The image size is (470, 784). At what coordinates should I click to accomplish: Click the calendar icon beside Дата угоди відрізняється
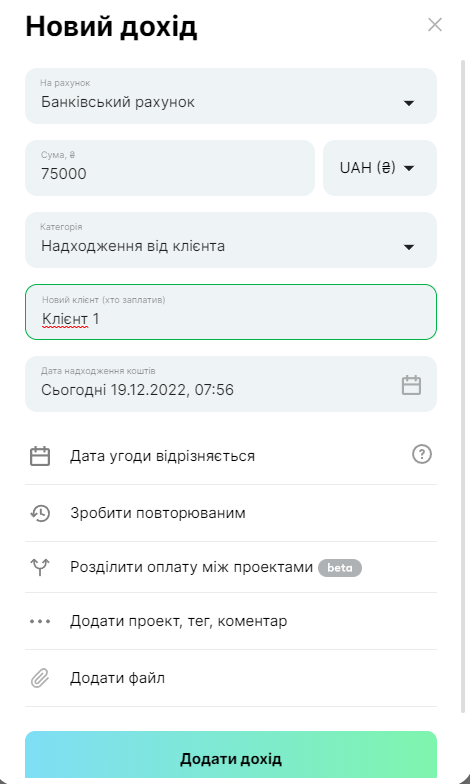[x=40, y=456]
